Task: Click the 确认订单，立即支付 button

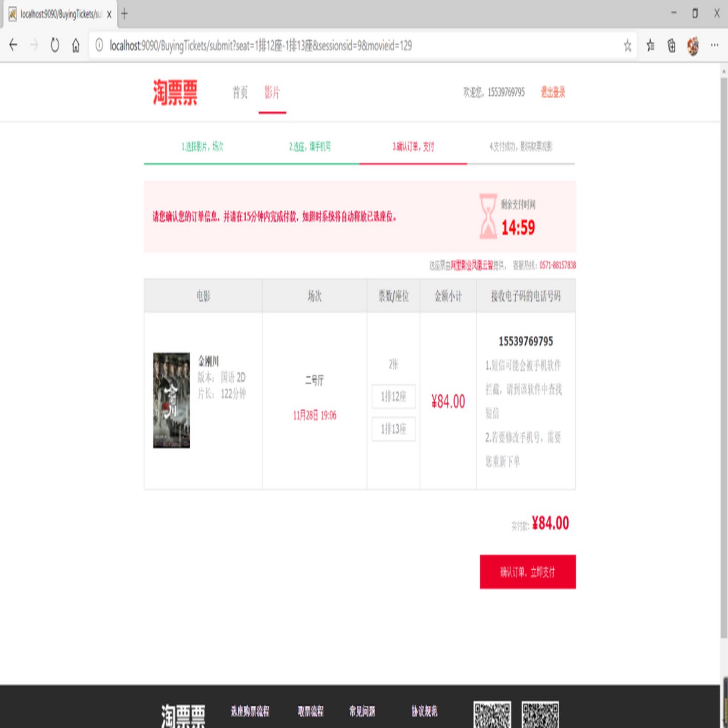Action: (528, 572)
